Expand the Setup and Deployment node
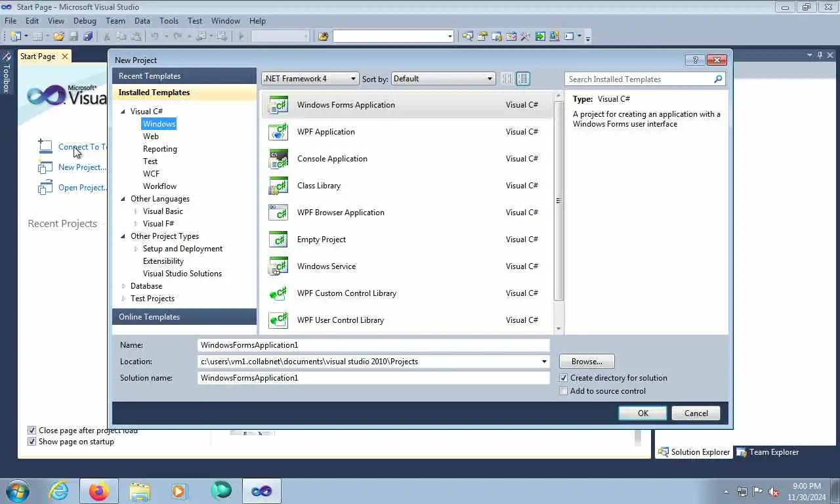Viewport: 840px width, 504px height. tap(136, 249)
